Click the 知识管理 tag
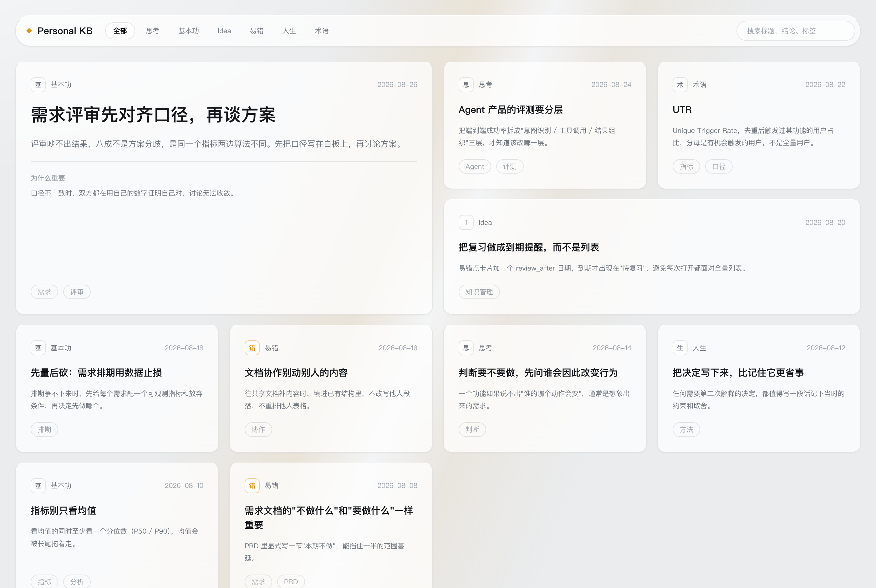Image resolution: width=876 pixels, height=588 pixels. tap(479, 292)
